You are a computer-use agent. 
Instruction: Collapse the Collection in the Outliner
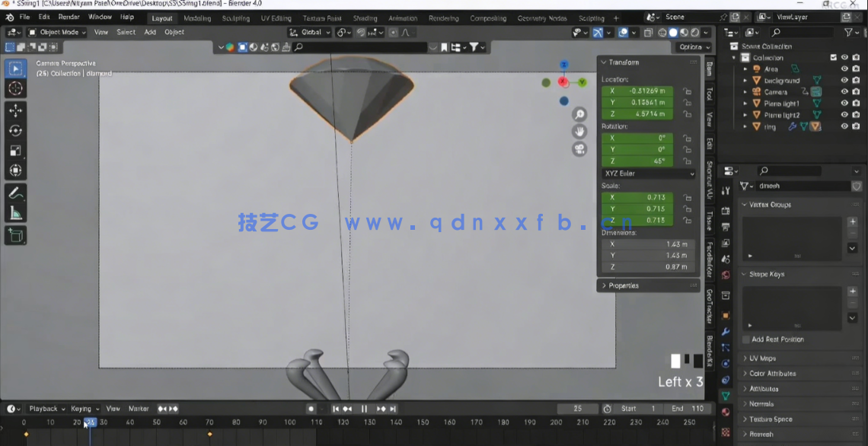[733, 58]
